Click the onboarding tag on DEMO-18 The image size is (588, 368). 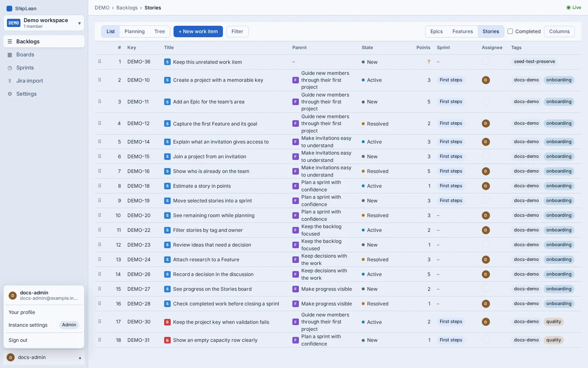(x=559, y=186)
